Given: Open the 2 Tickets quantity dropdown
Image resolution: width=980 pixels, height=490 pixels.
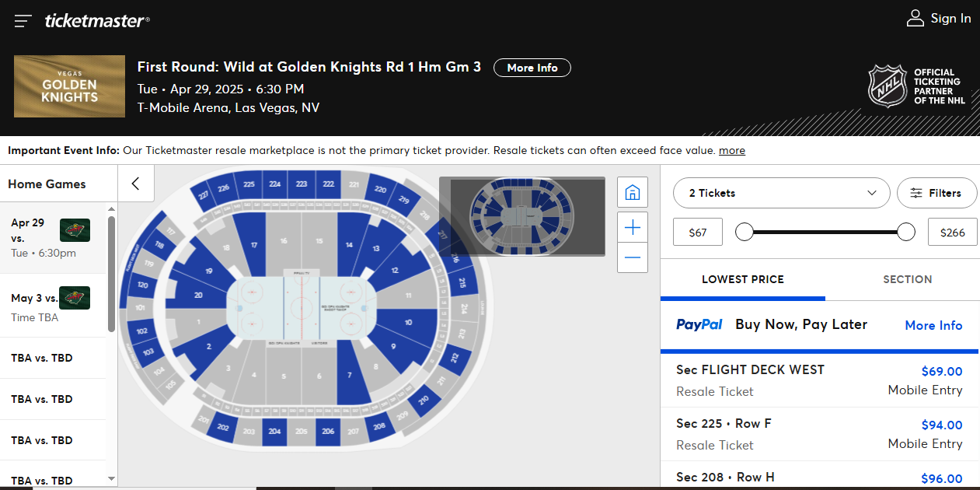Looking at the screenshot, I should click(781, 193).
